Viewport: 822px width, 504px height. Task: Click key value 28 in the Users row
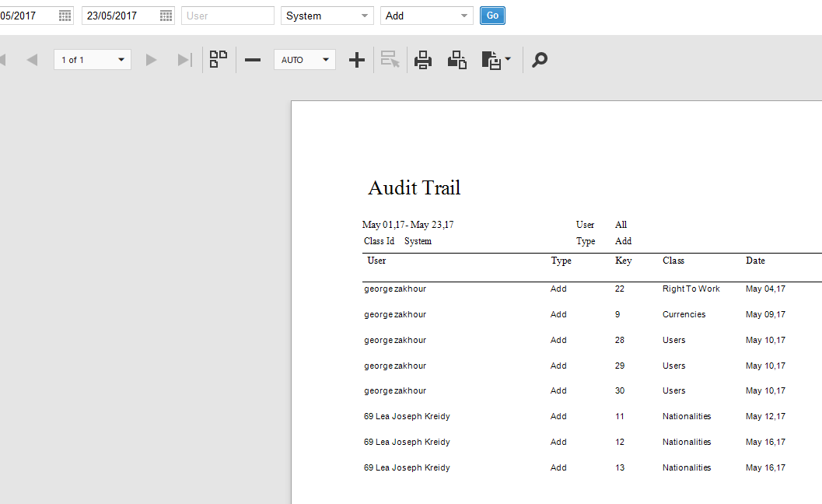(x=620, y=341)
